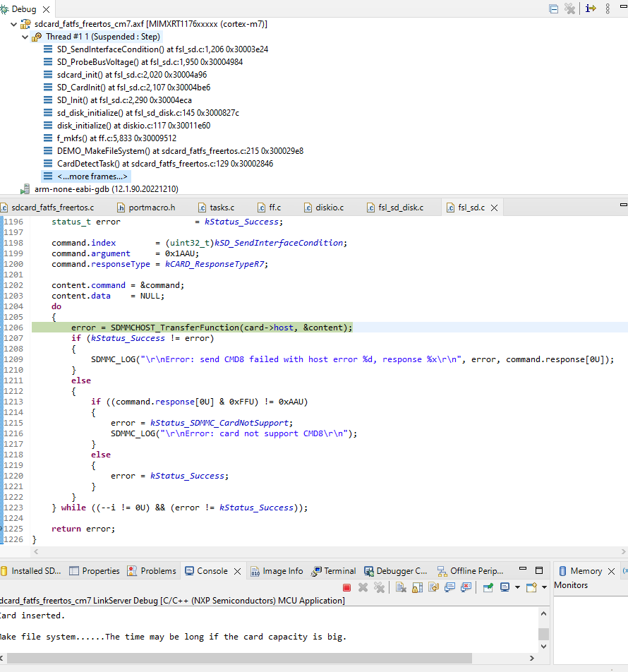Select SD_Init() stack frame
Image resolution: width=628 pixels, height=672 pixels.
tap(124, 100)
